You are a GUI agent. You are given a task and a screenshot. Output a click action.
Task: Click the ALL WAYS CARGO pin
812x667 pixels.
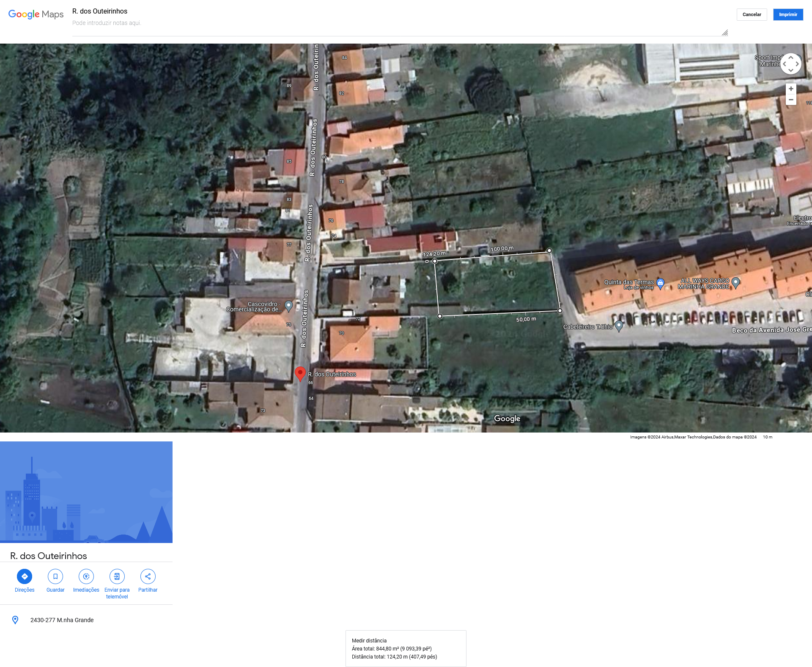736,283
